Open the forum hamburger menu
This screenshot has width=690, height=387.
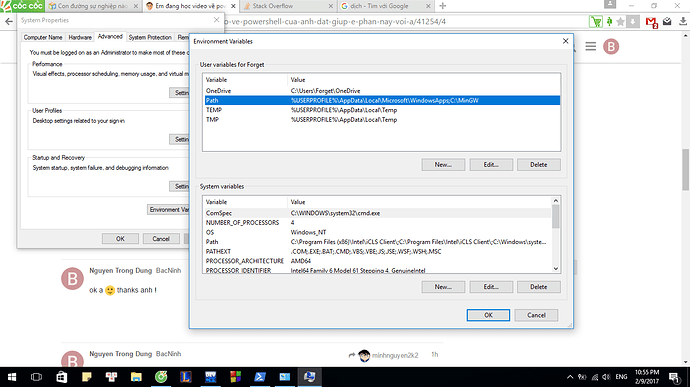[591, 46]
